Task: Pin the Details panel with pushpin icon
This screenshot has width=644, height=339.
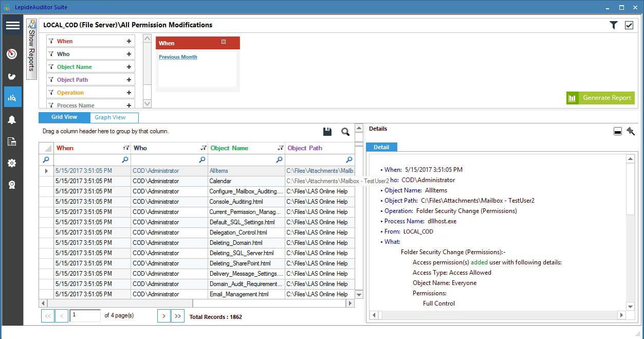Action: click(x=631, y=131)
